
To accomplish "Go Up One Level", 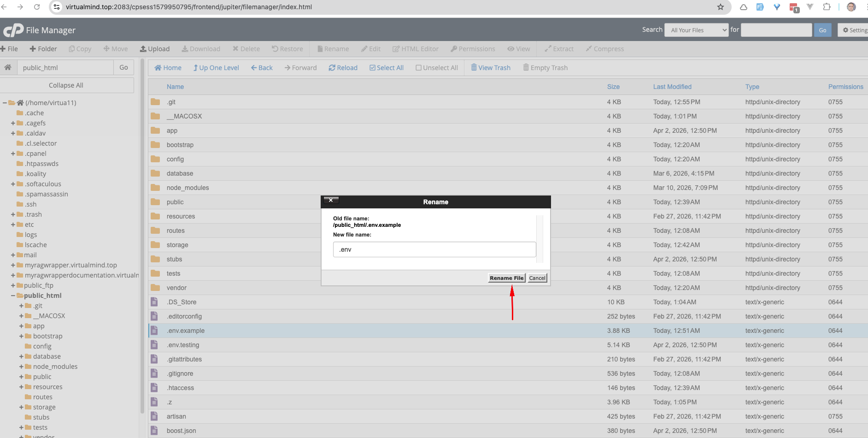I will coord(216,68).
